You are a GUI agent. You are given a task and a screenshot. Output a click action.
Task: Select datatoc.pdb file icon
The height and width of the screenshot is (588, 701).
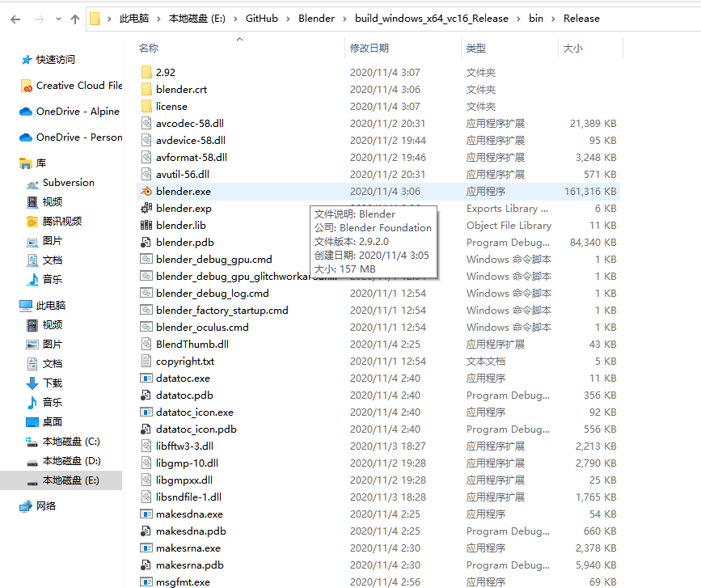click(146, 396)
